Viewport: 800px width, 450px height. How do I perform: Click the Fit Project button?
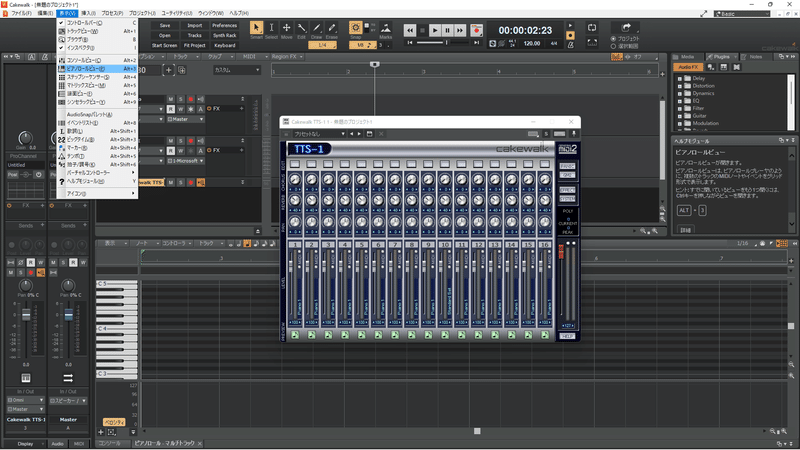194,45
